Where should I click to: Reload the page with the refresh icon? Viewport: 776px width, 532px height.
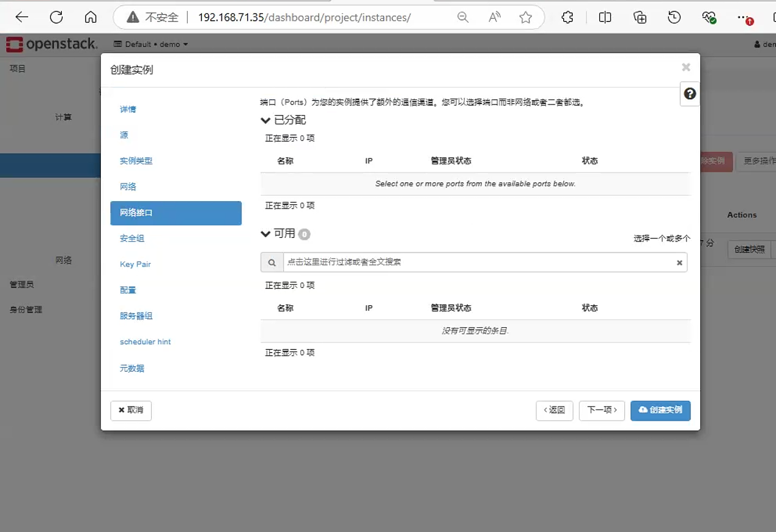click(56, 18)
